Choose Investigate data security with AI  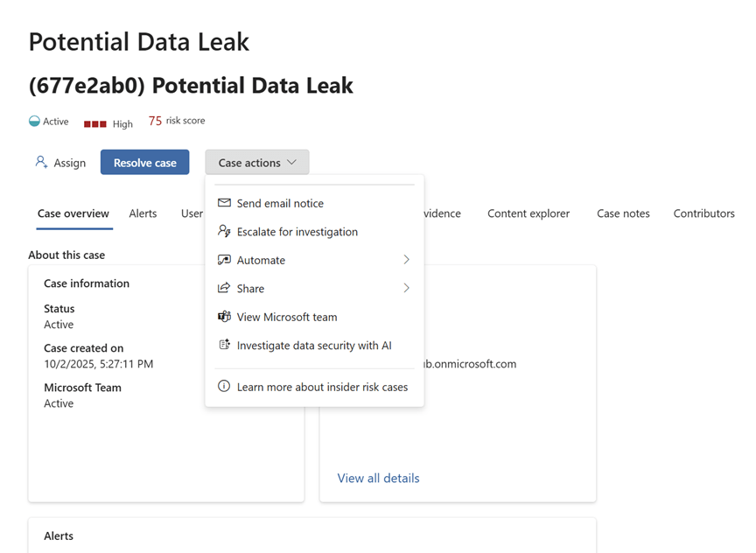[x=314, y=346]
